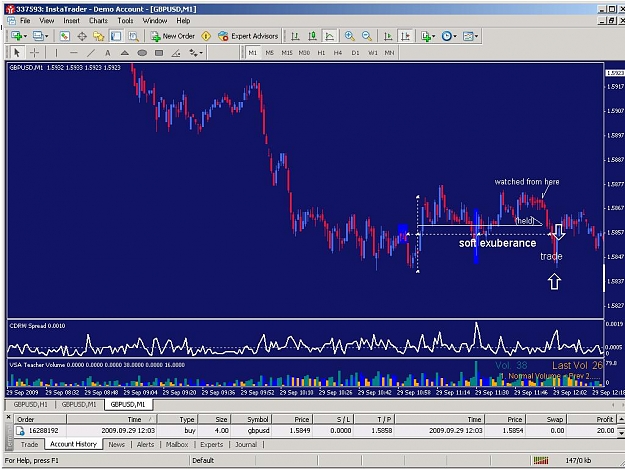Close the Terminal panel with X

(8, 417)
